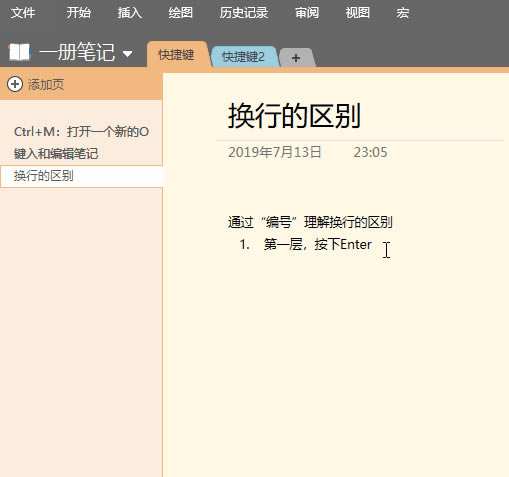Switch to the 快捷键2 section tab
The width and height of the screenshot is (509, 477).
(x=244, y=57)
